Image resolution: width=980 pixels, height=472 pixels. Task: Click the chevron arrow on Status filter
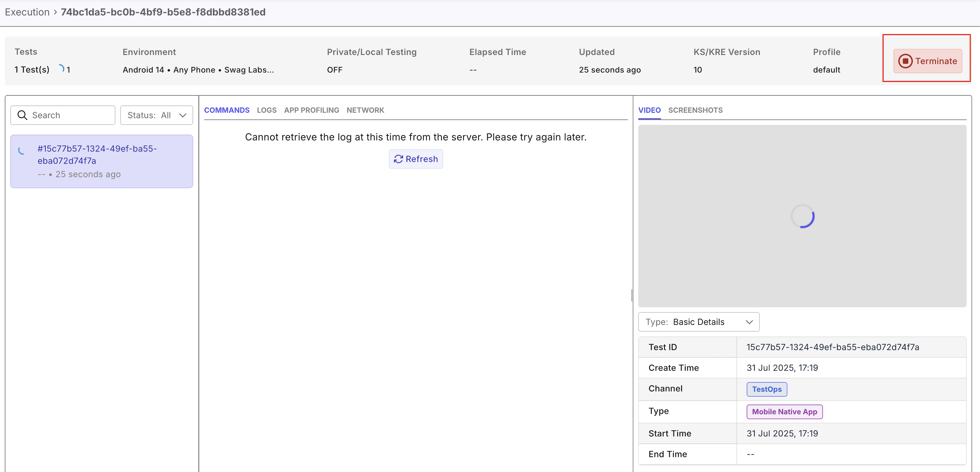[183, 115]
